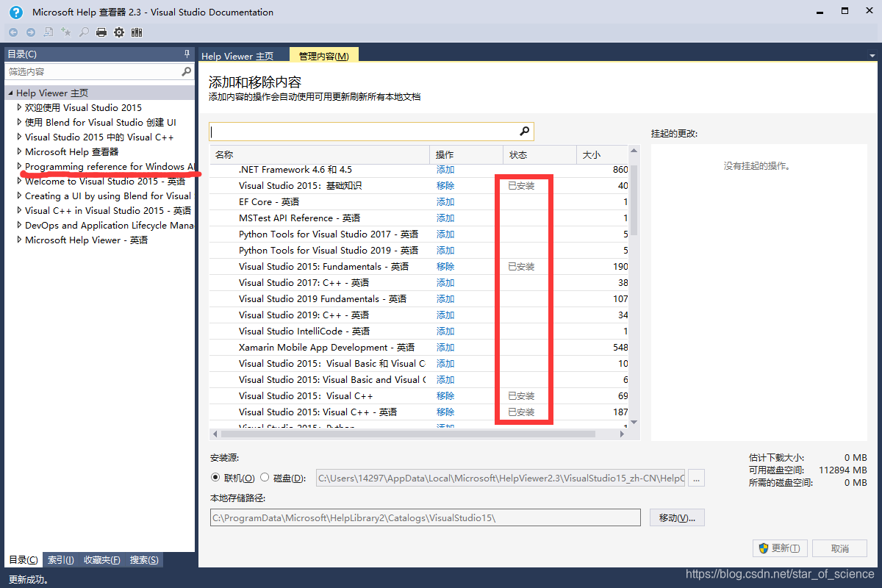This screenshot has height=588, width=882.
Task: Click 添加 for MSTest API Reference - 英语
Action: tap(445, 218)
